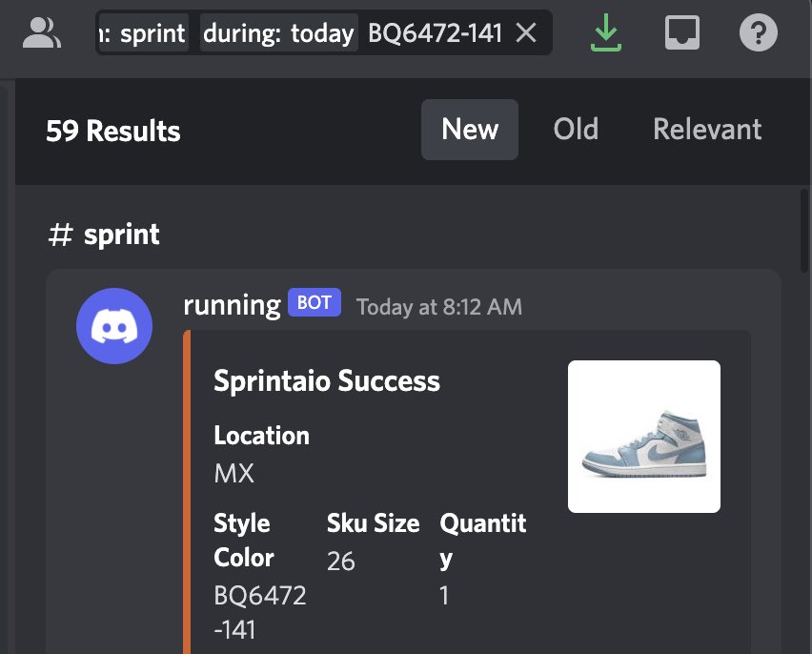812x654 pixels.
Task: Click the BOT tag badge
Action: coord(315,302)
